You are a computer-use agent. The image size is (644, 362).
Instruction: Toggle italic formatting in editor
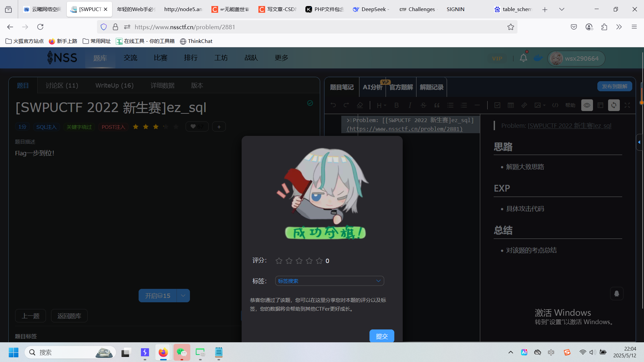click(x=410, y=105)
